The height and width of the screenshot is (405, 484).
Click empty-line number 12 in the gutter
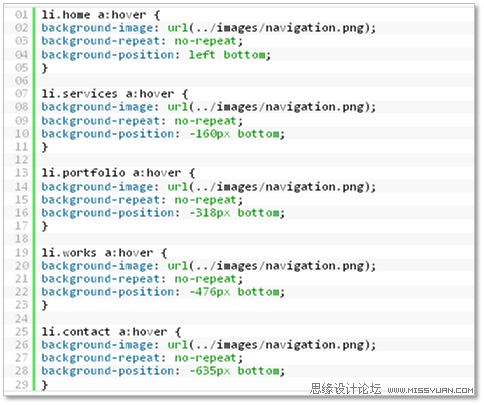[x=22, y=160]
